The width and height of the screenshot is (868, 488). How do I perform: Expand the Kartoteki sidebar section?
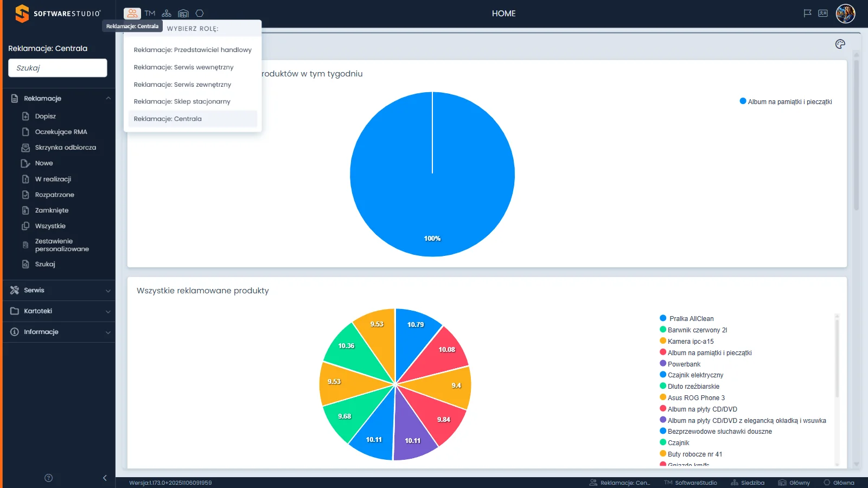tap(59, 311)
